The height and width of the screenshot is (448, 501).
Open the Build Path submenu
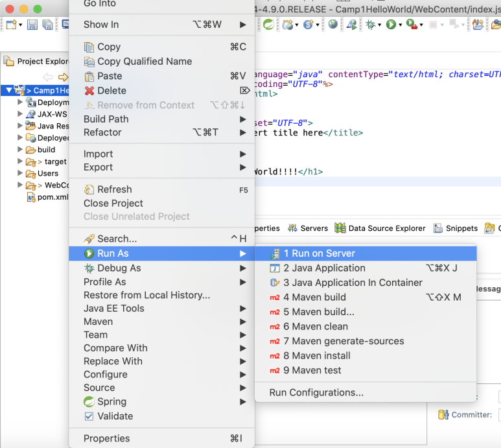click(x=161, y=119)
